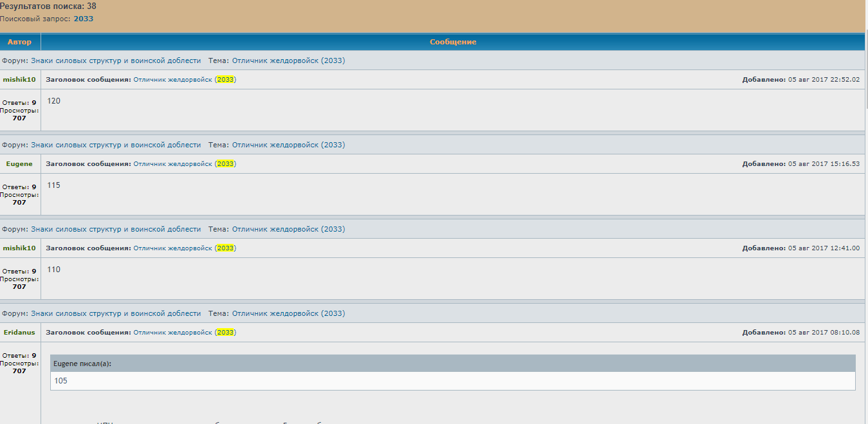The width and height of the screenshot is (868, 424).
Task: Open the search query link "2033"
Action: point(83,19)
